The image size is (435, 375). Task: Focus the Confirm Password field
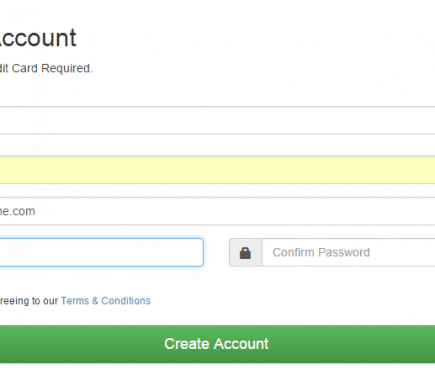(x=349, y=252)
